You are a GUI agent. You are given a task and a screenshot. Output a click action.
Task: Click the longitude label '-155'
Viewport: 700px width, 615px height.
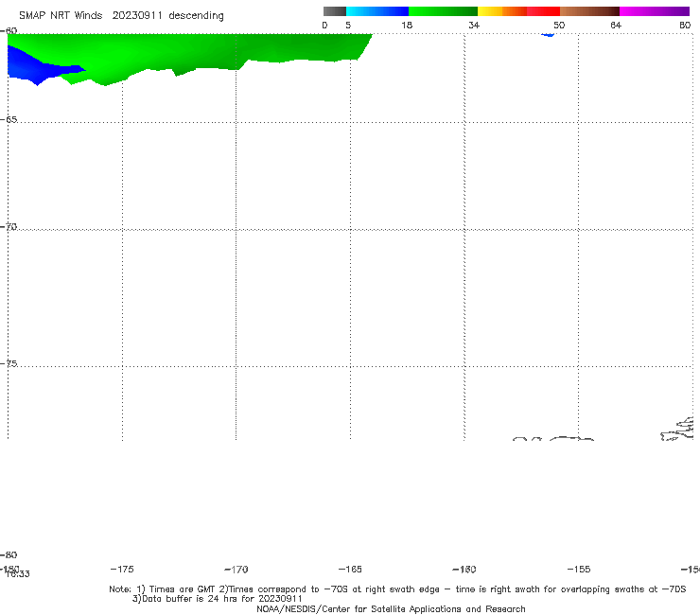(579, 569)
